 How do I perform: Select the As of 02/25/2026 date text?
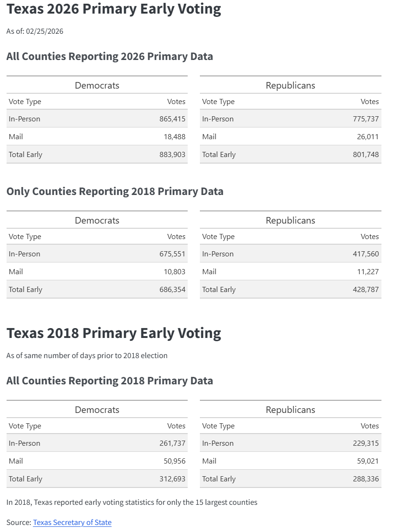(35, 31)
